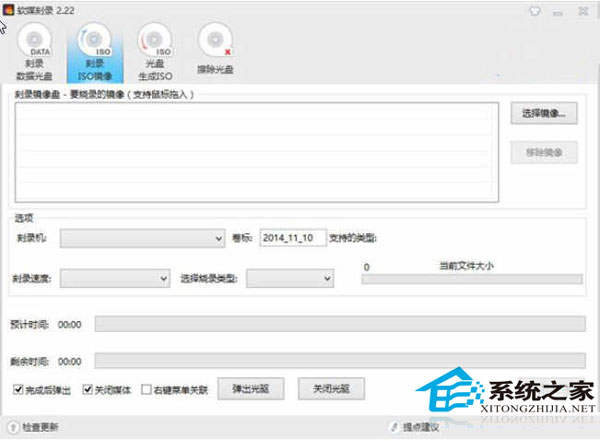Click the 剩余时间 progress bar
The width and height of the screenshot is (600, 441).
[340, 361]
